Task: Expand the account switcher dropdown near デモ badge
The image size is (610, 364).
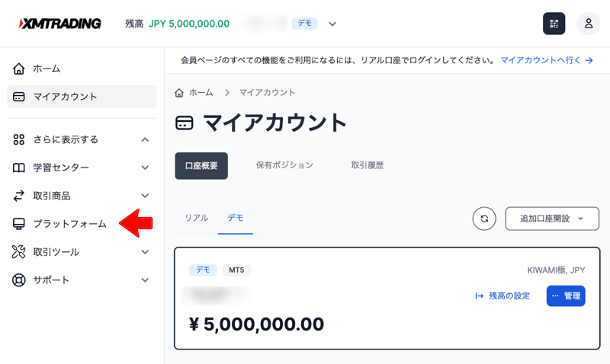Action: tap(332, 24)
